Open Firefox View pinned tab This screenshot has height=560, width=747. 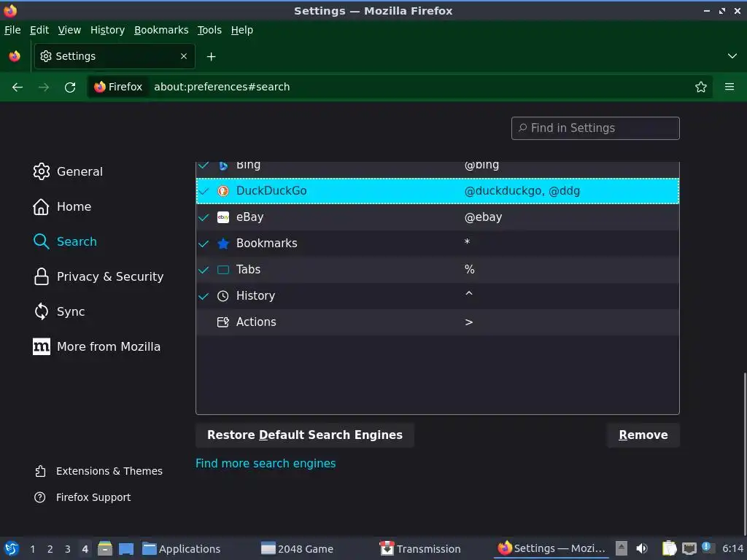click(15, 56)
